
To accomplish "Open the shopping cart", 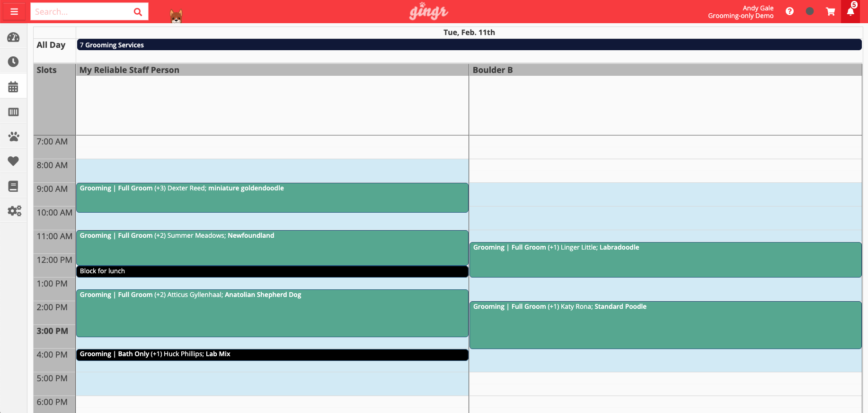I will pyautogui.click(x=830, y=11).
